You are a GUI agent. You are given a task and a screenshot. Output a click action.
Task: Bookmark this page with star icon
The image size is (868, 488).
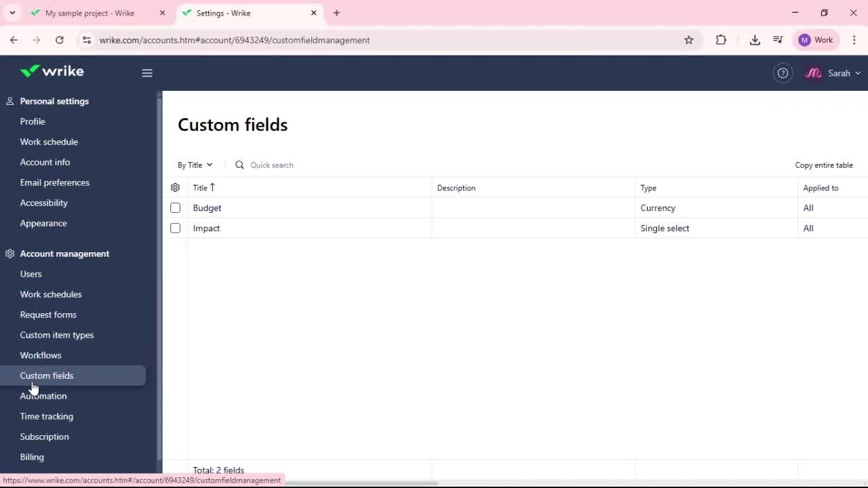689,40
